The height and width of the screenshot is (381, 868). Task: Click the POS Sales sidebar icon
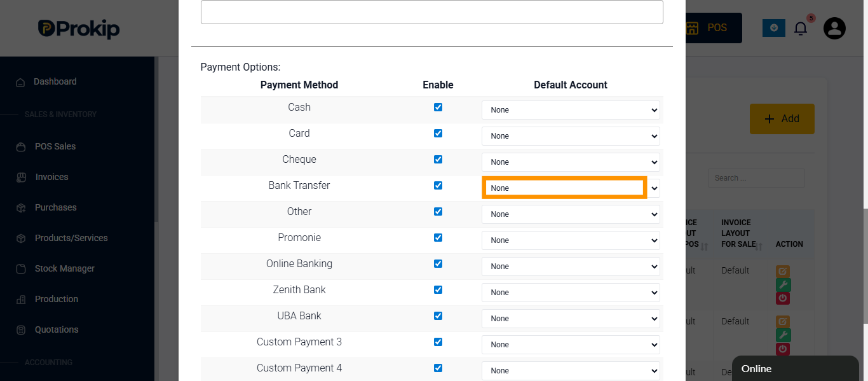(x=22, y=147)
